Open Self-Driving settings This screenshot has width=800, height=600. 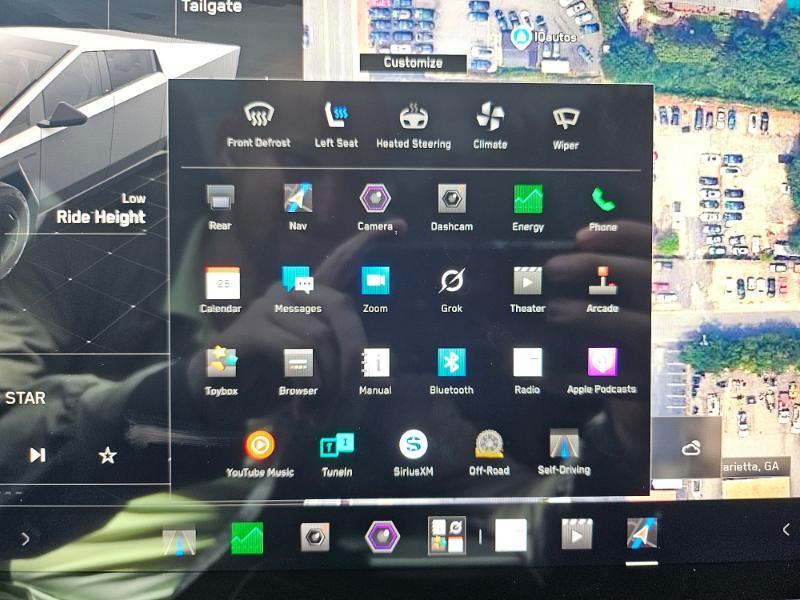point(564,452)
